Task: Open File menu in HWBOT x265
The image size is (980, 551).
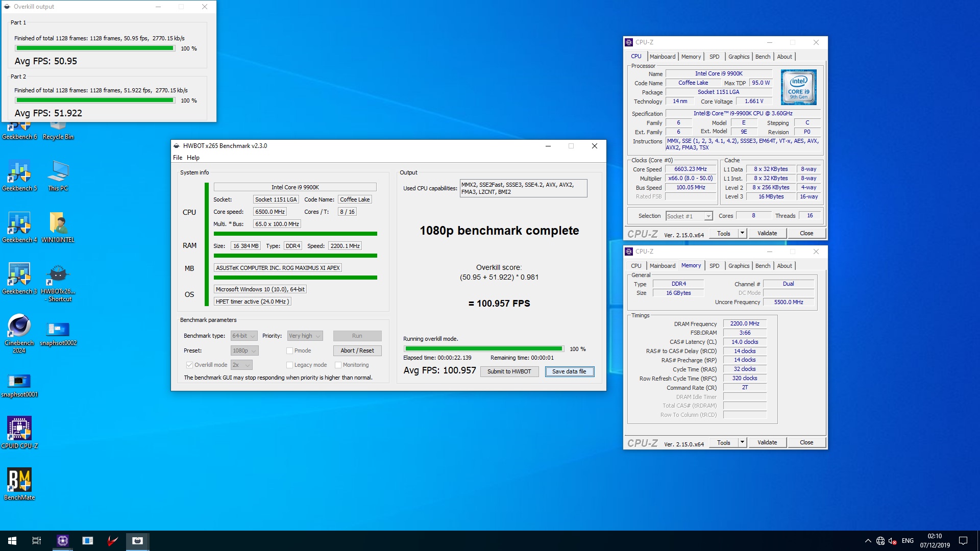Action: click(178, 158)
